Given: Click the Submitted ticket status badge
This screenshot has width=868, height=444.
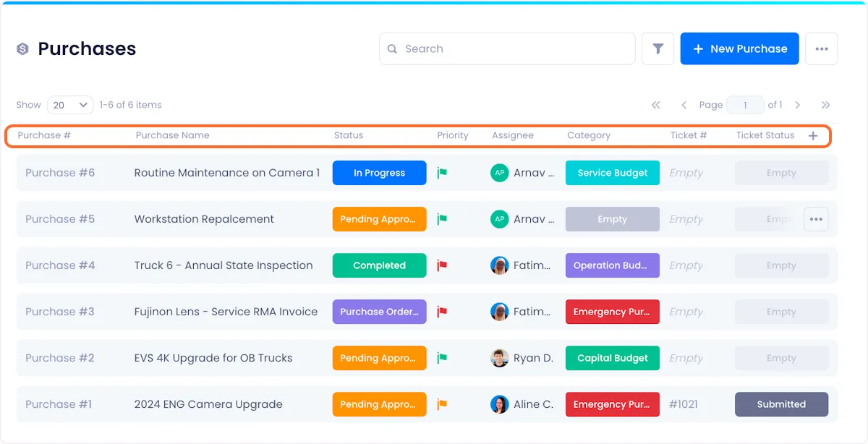Looking at the screenshot, I should 781,404.
